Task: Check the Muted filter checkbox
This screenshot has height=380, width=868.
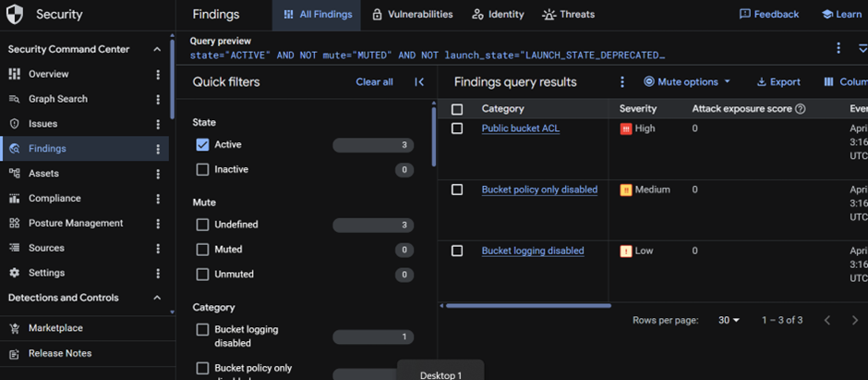Action: pyautogui.click(x=202, y=250)
